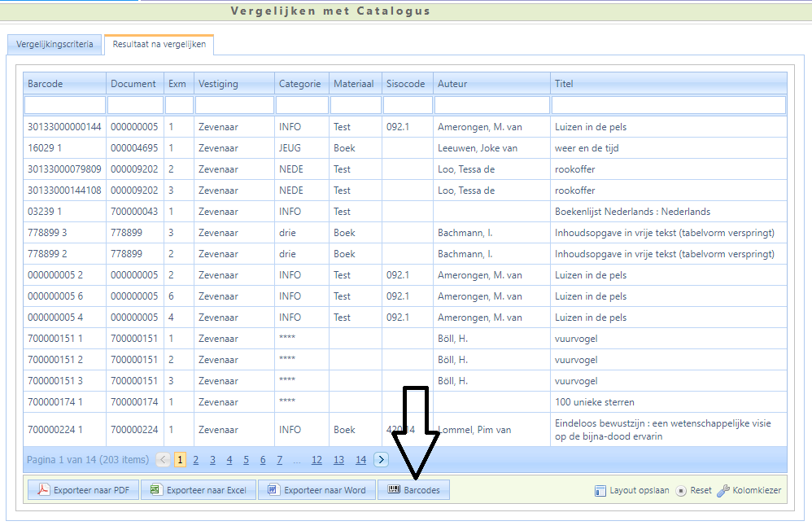This screenshot has height=530, width=812.
Task: Select Resultaat na vergelijken tab
Action: pos(159,44)
